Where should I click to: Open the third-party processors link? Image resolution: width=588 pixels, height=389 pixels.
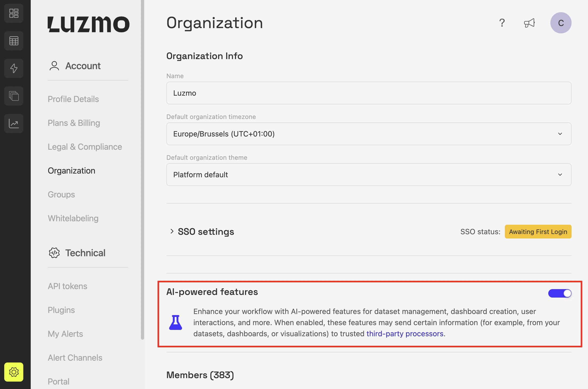point(405,334)
